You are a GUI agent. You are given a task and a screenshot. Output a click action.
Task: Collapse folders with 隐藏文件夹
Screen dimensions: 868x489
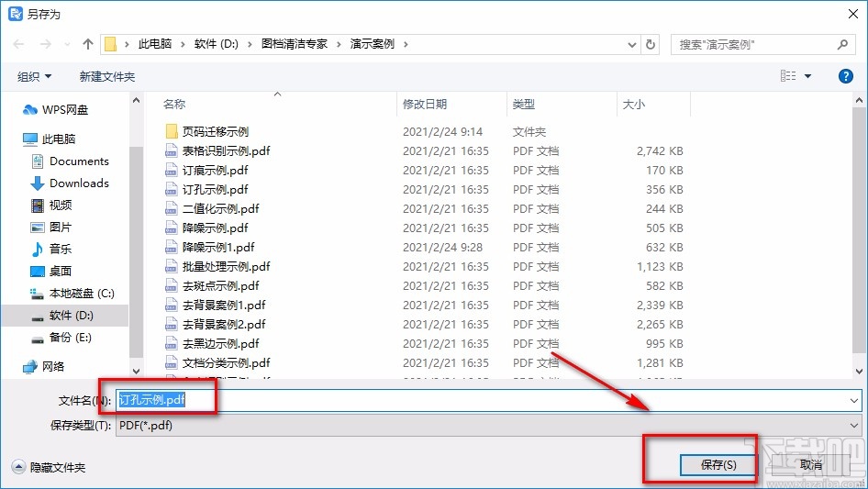49,467
